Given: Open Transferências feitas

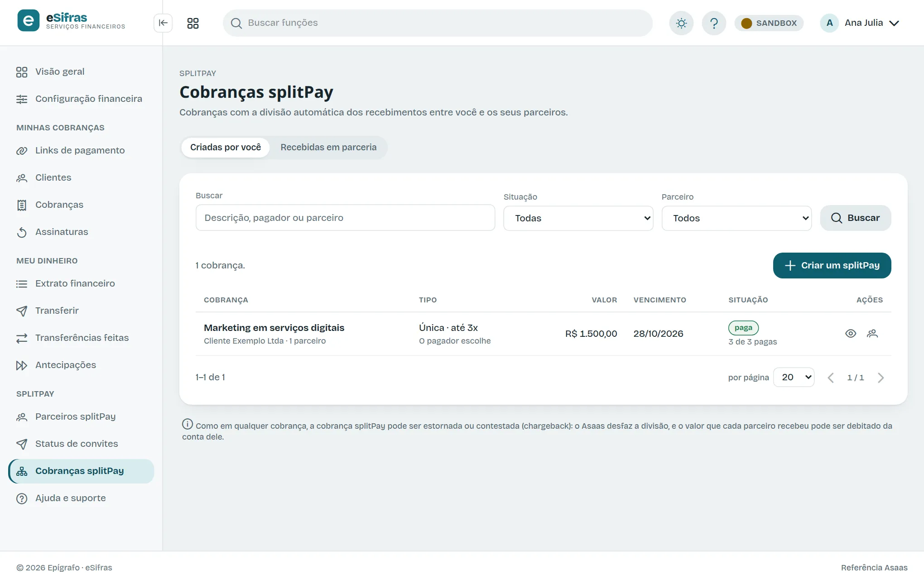Looking at the screenshot, I should (81, 338).
